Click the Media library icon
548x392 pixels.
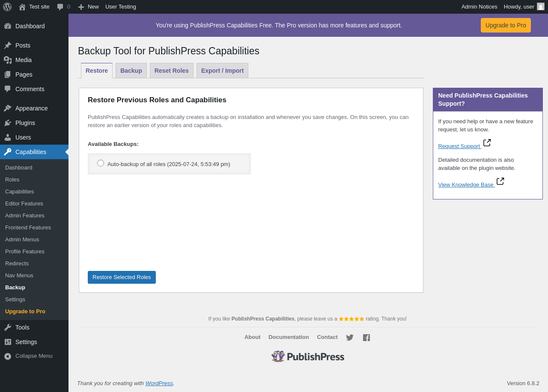click(x=8, y=60)
